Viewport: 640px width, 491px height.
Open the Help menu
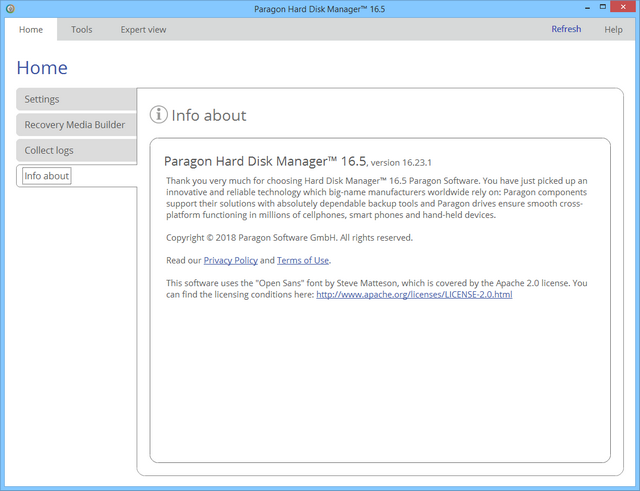coord(613,30)
